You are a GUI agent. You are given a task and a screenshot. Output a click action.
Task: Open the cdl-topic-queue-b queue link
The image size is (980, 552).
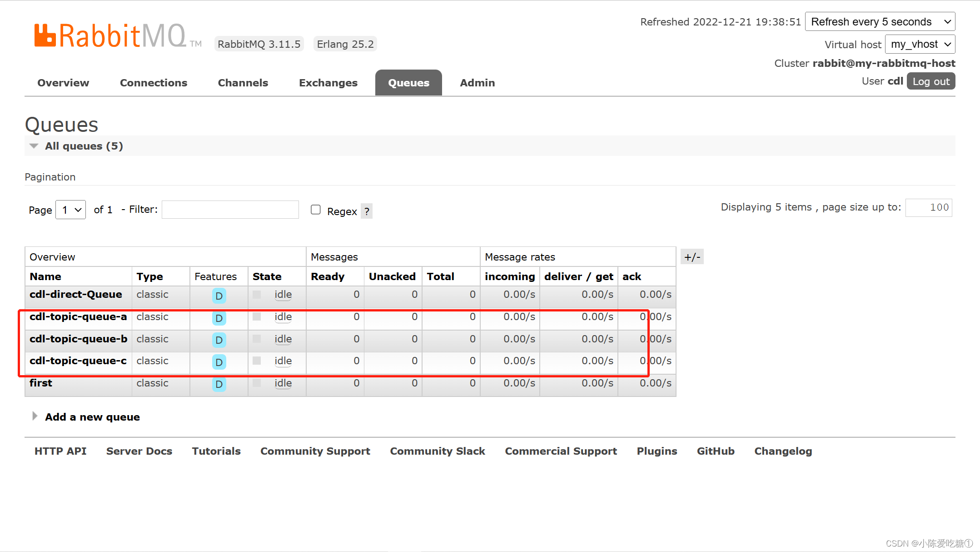tap(79, 339)
